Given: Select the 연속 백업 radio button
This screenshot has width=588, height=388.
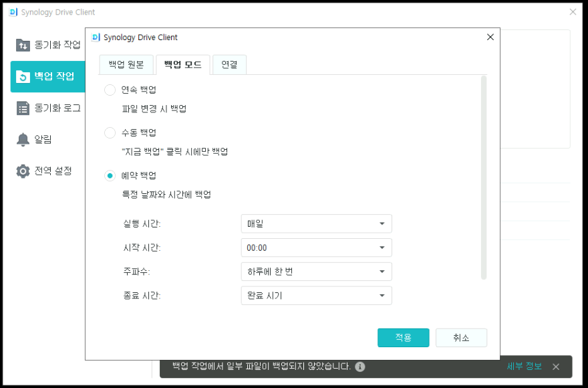Looking at the screenshot, I should (110, 90).
